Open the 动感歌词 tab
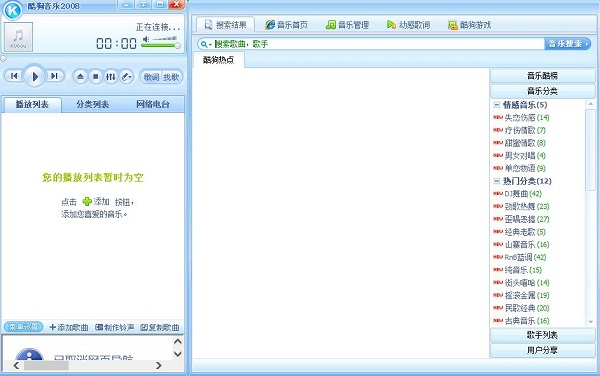Viewport: 600px width, 376px height. 408,25
